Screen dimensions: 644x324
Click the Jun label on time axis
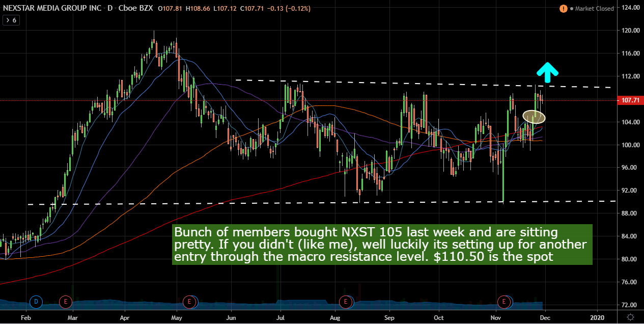point(231,317)
